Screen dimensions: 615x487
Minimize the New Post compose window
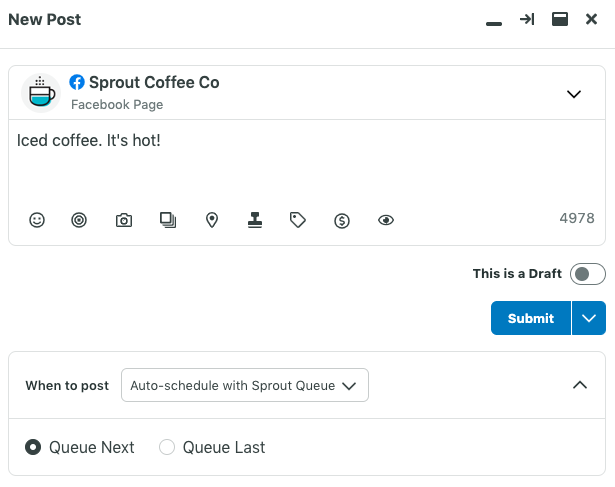[494, 24]
